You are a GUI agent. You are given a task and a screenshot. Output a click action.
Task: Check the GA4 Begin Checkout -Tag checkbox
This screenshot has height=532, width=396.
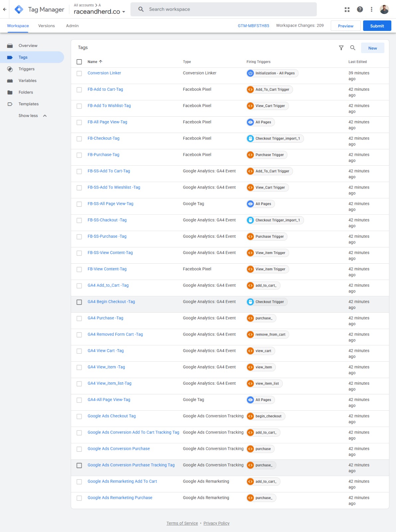79,302
